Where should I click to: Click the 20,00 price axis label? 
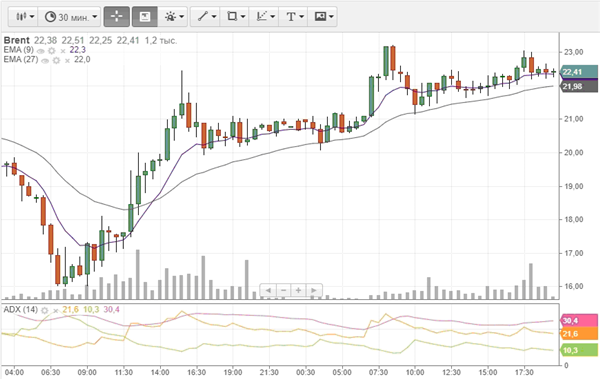573,152
